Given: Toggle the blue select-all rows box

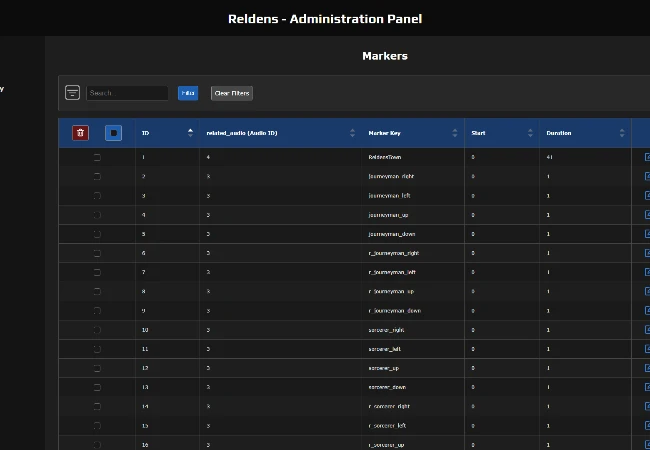Looking at the screenshot, I should [113, 133].
